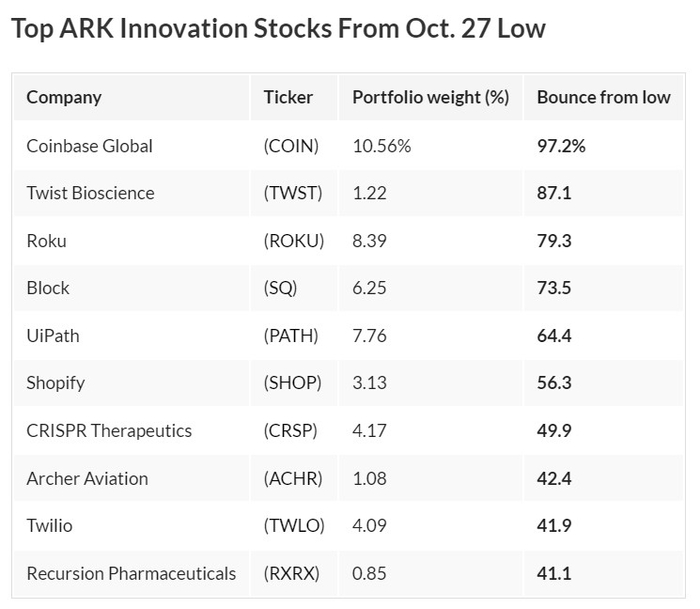Screen dimensions: 700x609
Task: Click the Company column header
Action: (x=64, y=97)
